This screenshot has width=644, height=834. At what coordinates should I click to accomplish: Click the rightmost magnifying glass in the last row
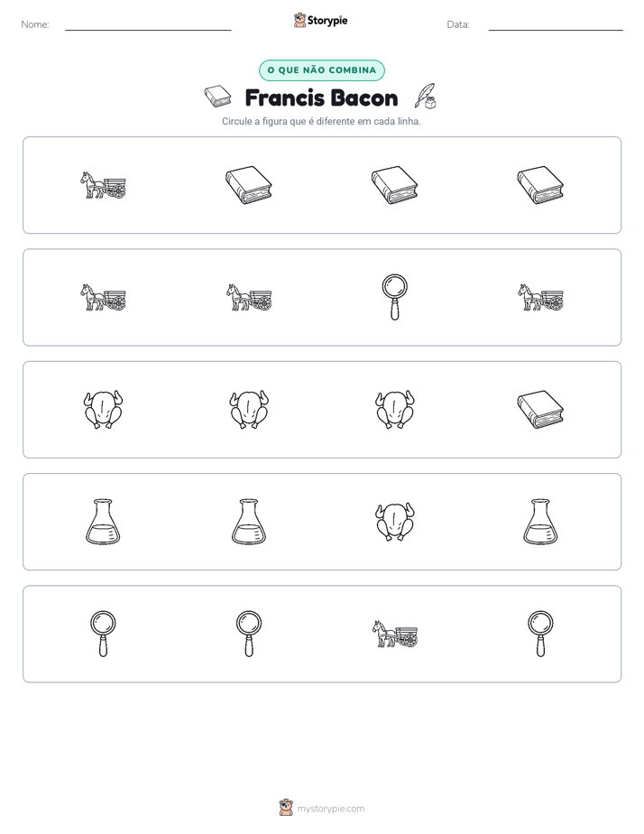tap(540, 634)
